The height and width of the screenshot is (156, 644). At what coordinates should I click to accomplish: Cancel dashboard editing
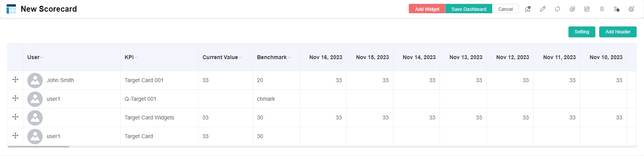505,9
